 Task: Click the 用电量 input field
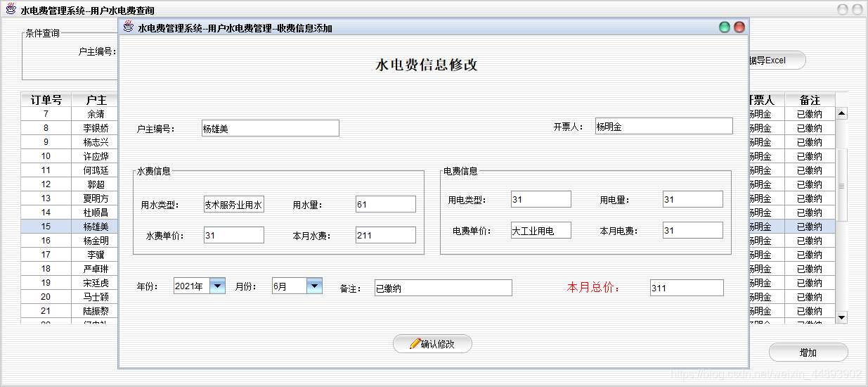pos(693,199)
